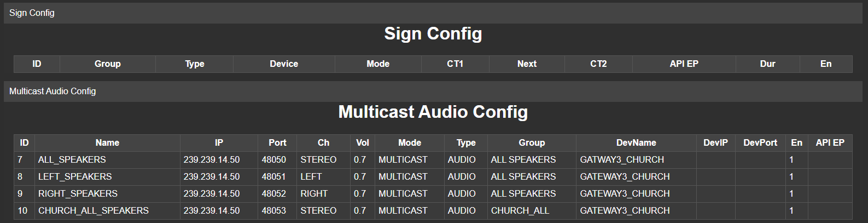Screen dimensions: 868x223
Task: Click the IP address for row 8
Action: tap(212, 177)
